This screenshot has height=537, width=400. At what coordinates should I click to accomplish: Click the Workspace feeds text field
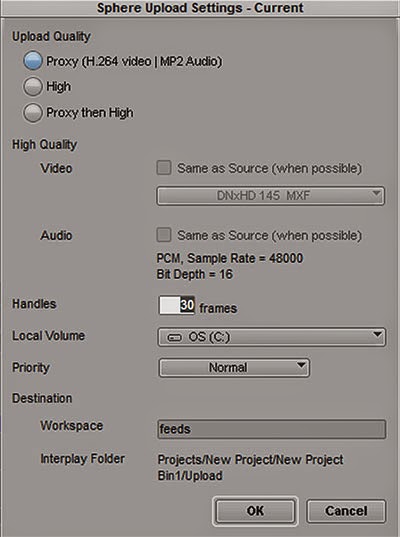point(272,429)
